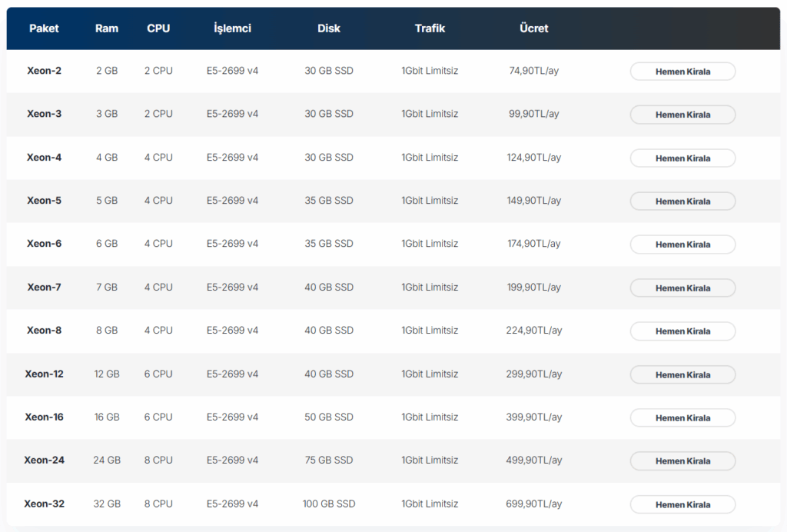Screen dimensions: 787x532
Task: Rent Xeon-16 with the Hemen Kirala button
Action: 682,418
